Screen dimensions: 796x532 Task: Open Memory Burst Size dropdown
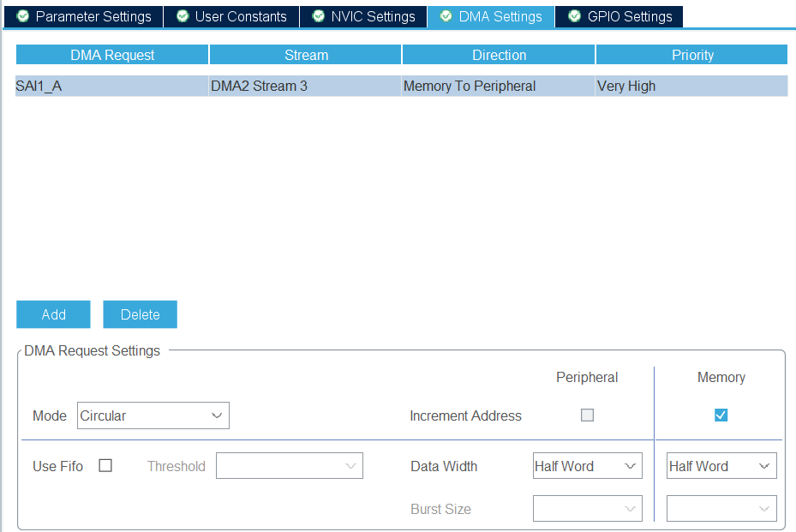click(721, 508)
